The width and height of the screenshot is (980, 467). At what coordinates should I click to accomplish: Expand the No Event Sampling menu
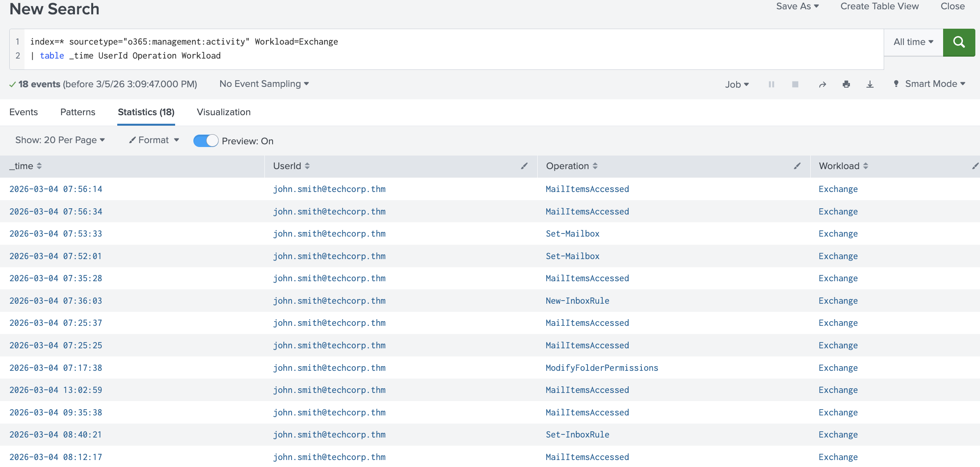pyautogui.click(x=264, y=84)
